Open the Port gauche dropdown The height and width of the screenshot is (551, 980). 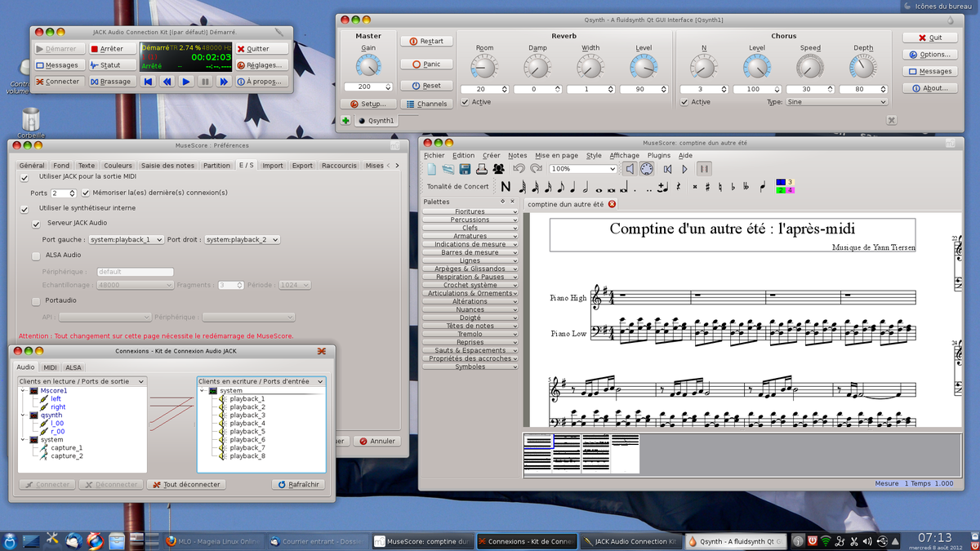click(x=127, y=239)
